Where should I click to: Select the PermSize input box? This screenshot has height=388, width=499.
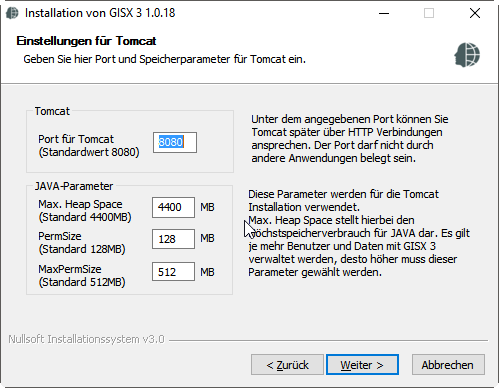pos(173,239)
